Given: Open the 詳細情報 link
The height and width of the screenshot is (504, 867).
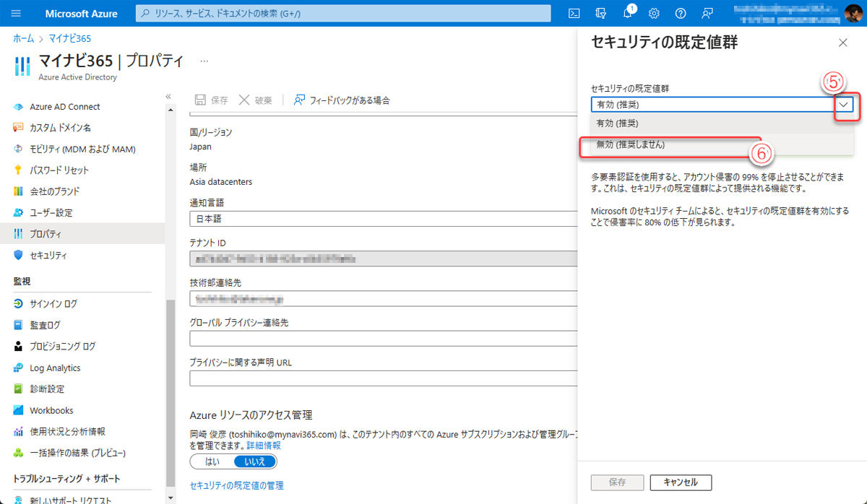Looking at the screenshot, I should [264, 446].
